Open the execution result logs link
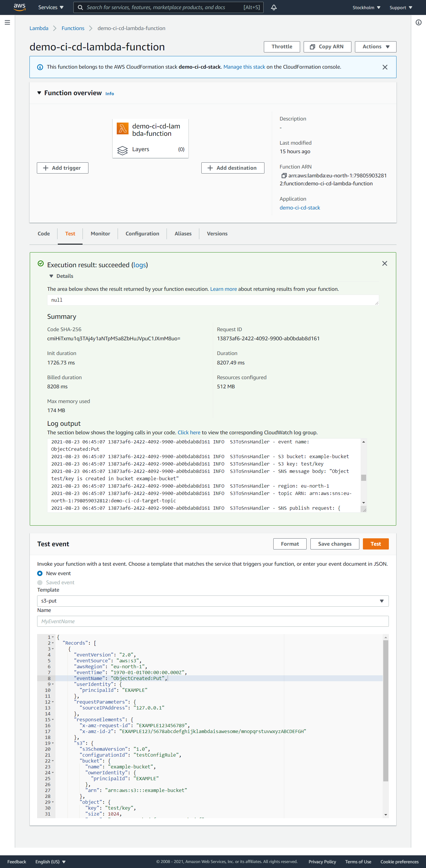 pyautogui.click(x=139, y=265)
